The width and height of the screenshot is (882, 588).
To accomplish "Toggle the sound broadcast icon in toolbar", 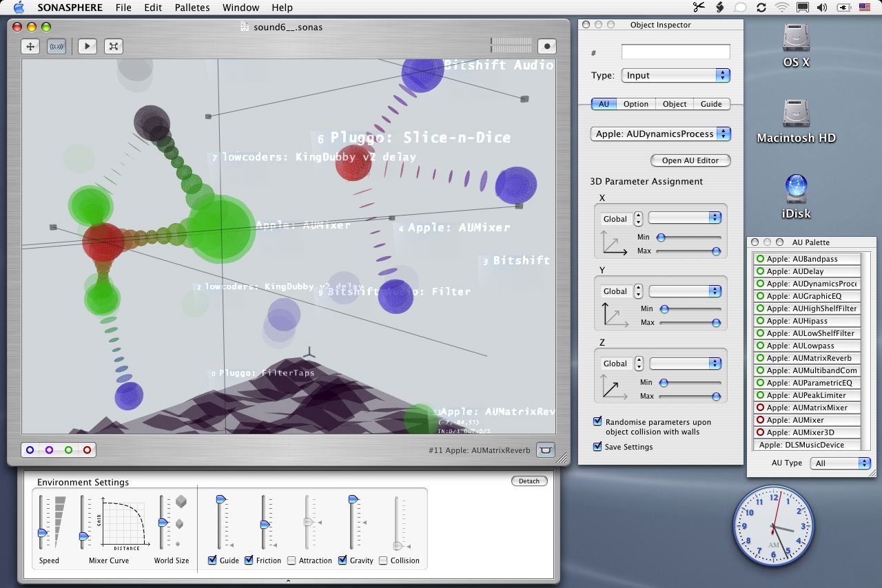I will [57, 46].
